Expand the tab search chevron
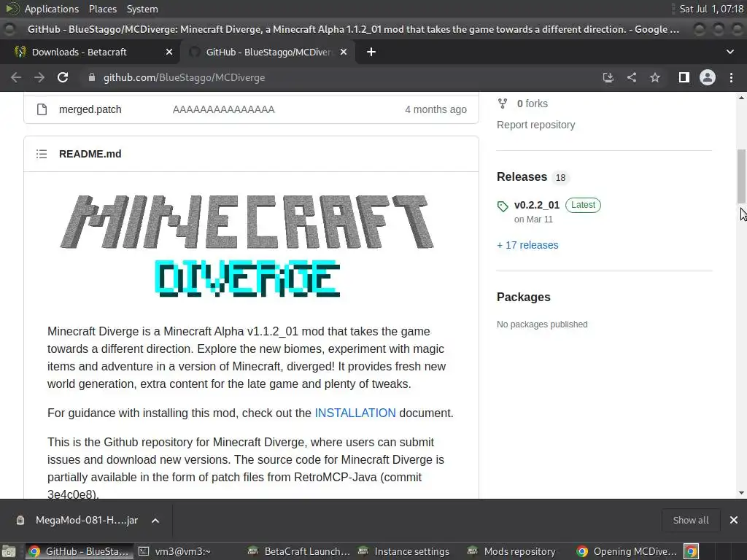 (x=729, y=52)
